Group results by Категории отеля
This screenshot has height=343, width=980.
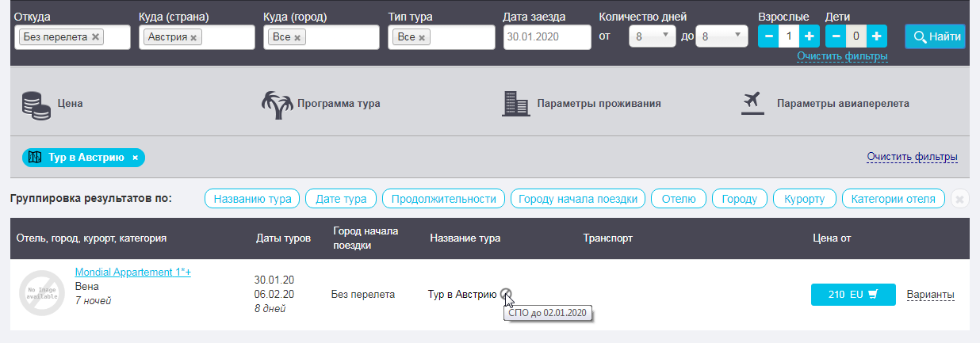tap(893, 199)
